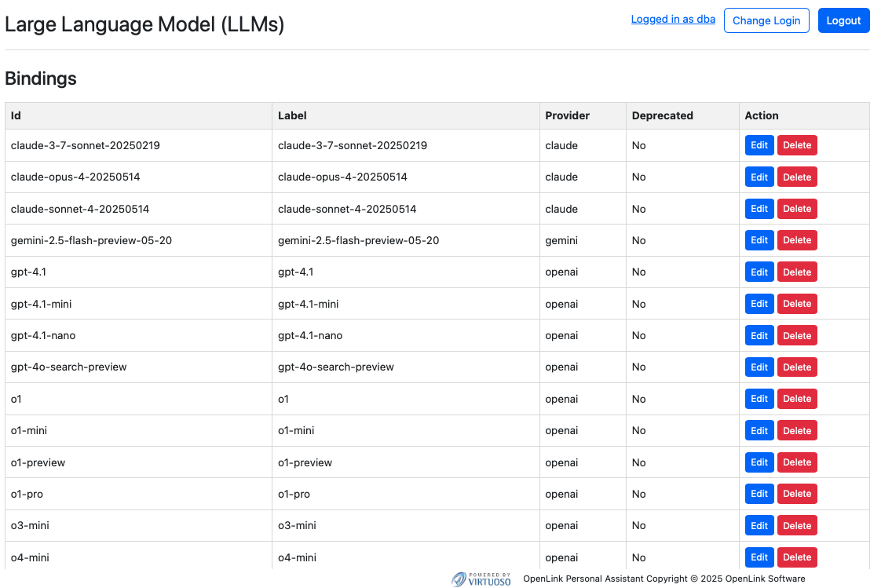Edit the o1 binding row
The width and height of the screenshot is (892, 588).
(759, 399)
